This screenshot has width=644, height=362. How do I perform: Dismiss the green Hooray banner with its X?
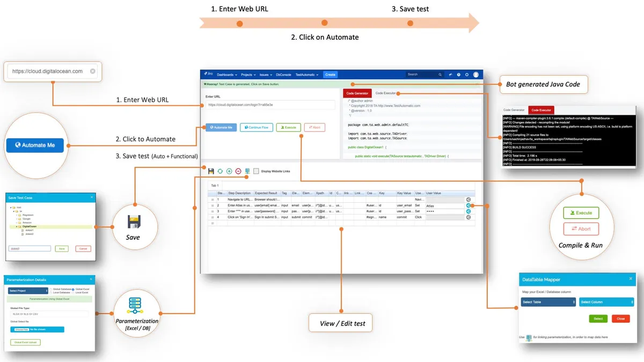tap(477, 84)
